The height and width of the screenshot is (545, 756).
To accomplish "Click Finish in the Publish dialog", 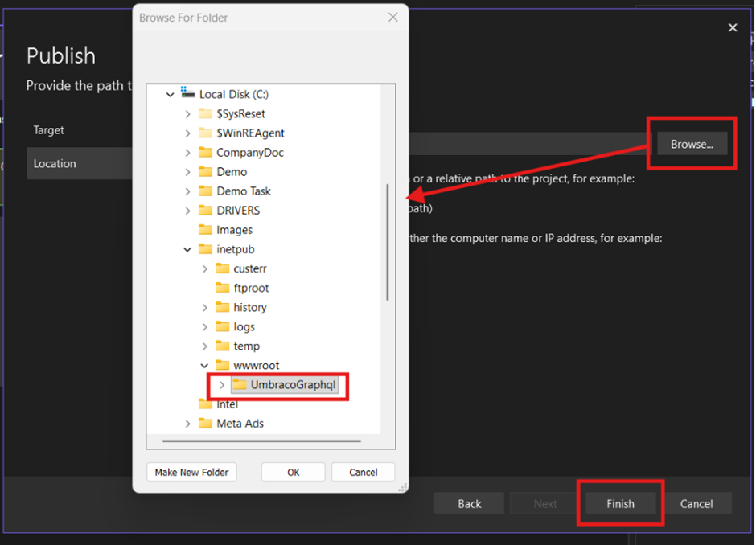I will [620, 504].
